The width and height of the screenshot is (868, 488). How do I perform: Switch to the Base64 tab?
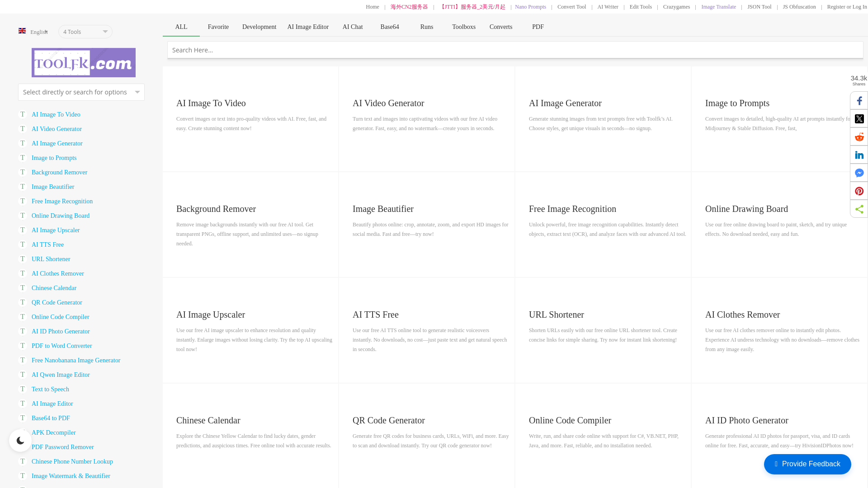[390, 27]
